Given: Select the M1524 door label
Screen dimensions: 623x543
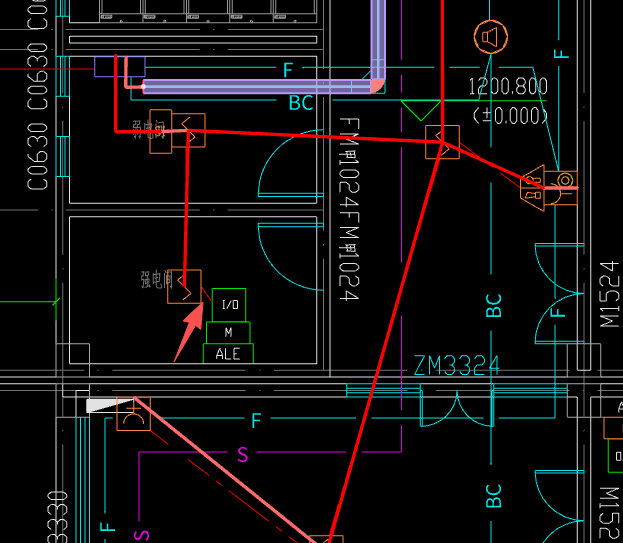Looking at the screenshot, I should 609,294.
